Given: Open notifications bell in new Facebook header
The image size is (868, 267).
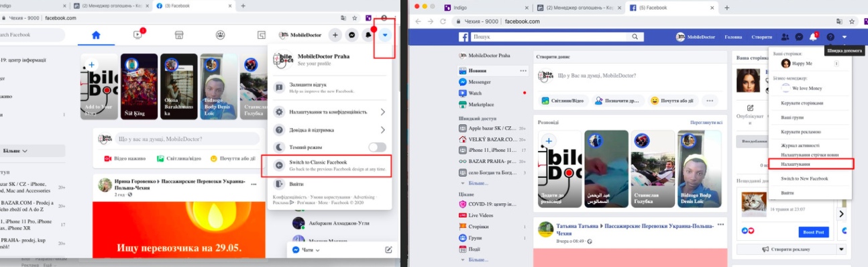Looking at the screenshot, I should pyautogui.click(x=369, y=35).
